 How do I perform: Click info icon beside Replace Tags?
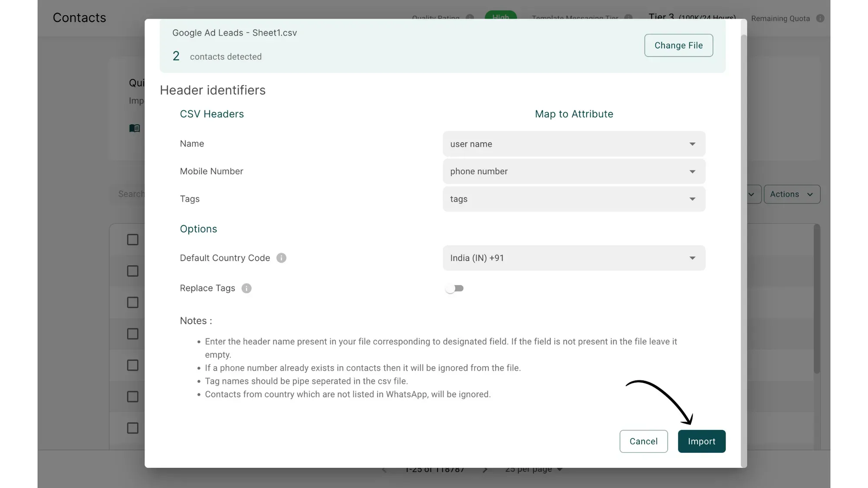247,288
